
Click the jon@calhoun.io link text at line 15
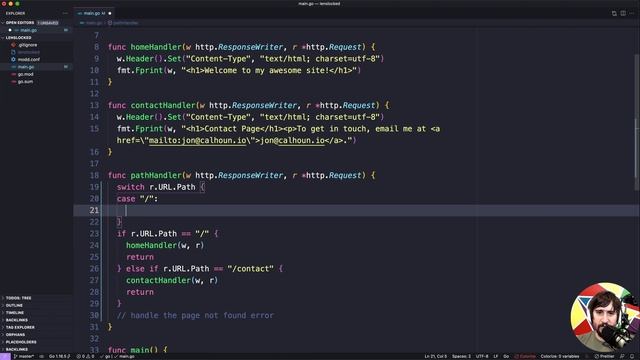(x=292, y=141)
